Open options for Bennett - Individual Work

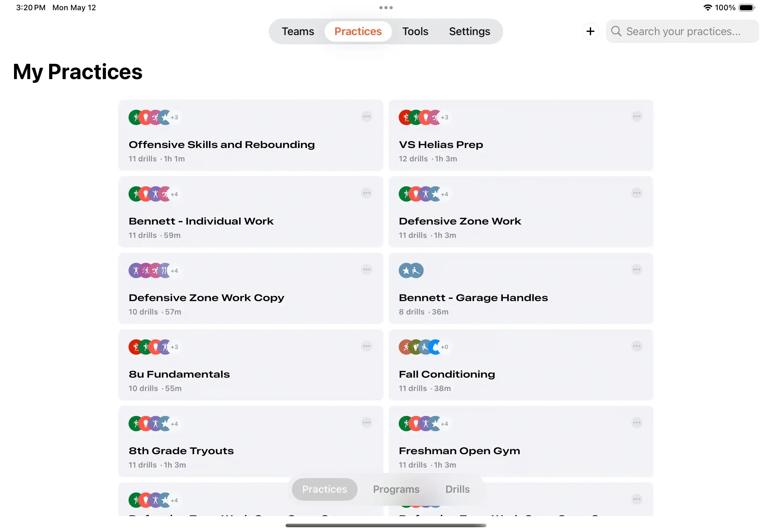(366, 193)
